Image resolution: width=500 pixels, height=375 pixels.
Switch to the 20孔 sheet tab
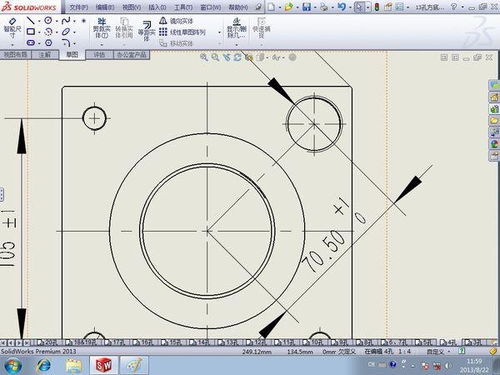click(x=49, y=342)
